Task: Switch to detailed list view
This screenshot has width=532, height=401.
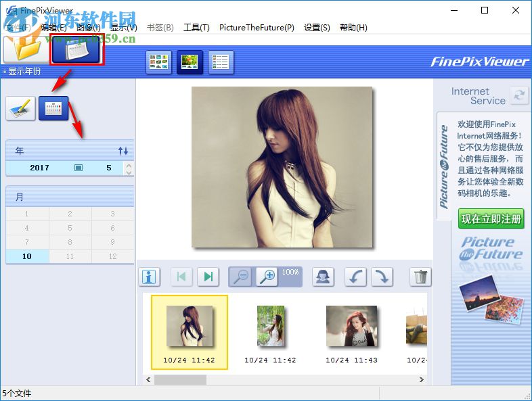Action: pyautogui.click(x=221, y=62)
